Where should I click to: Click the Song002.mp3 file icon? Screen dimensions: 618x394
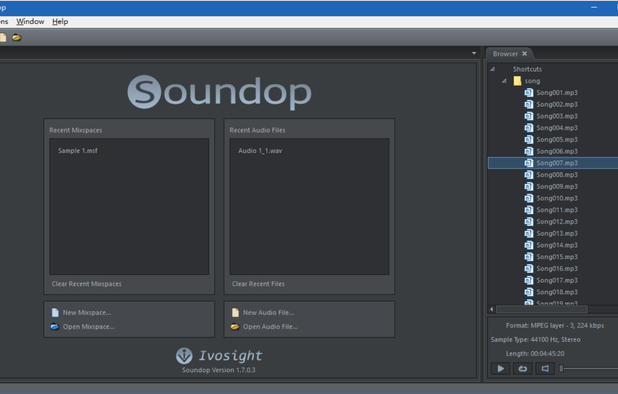pyautogui.click(x=529, y=104)
